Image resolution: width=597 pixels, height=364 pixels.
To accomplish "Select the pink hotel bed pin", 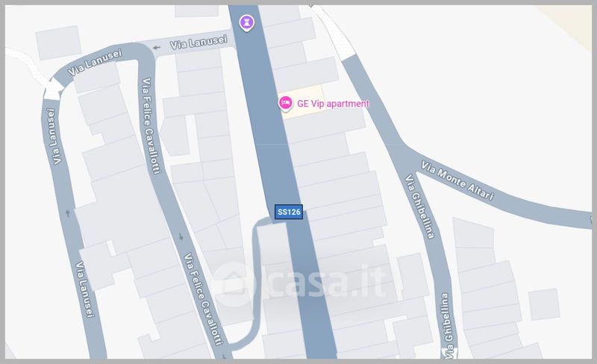I will (x=285, y=103).
